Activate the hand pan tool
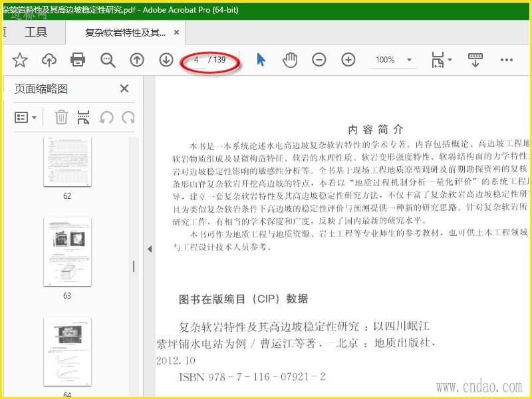The image size is (532, 399). [x=290, y=60]
